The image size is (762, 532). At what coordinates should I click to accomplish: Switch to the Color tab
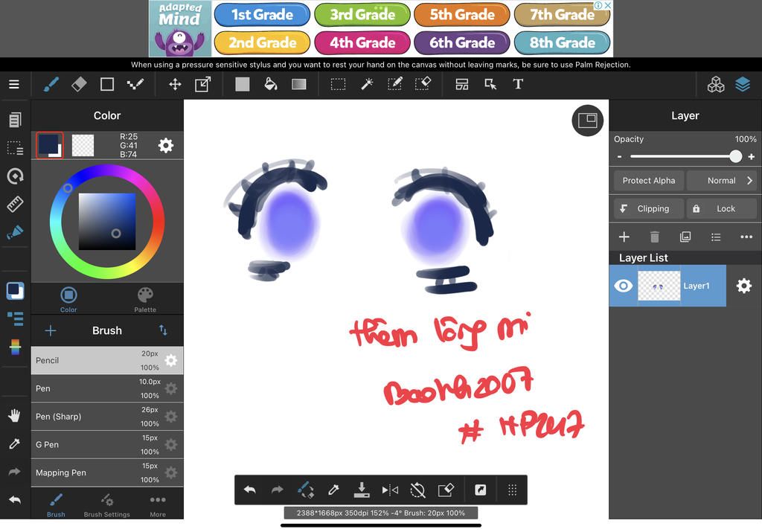tap(68, 299)
